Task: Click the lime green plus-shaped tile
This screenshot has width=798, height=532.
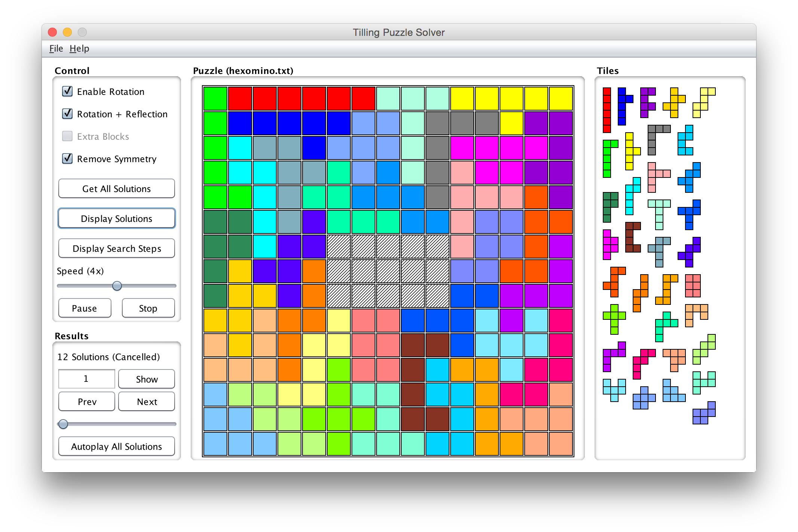Action: (614, 316)
